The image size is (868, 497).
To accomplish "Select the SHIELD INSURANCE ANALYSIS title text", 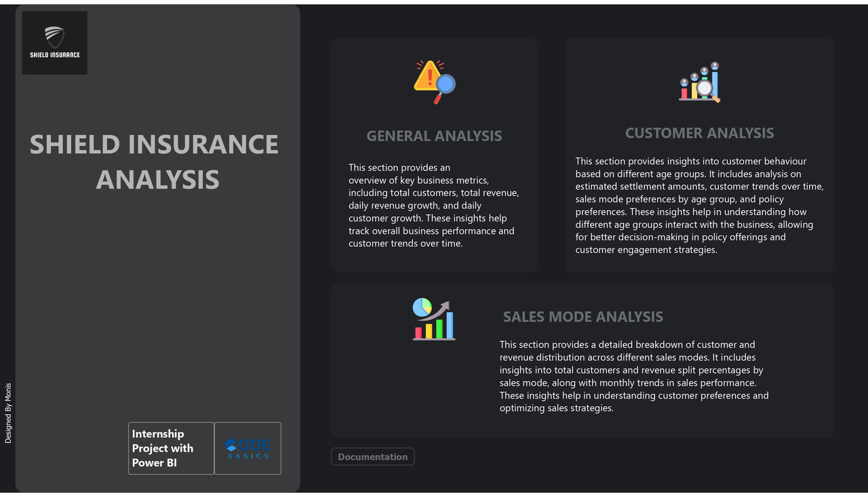I will 154,161.
